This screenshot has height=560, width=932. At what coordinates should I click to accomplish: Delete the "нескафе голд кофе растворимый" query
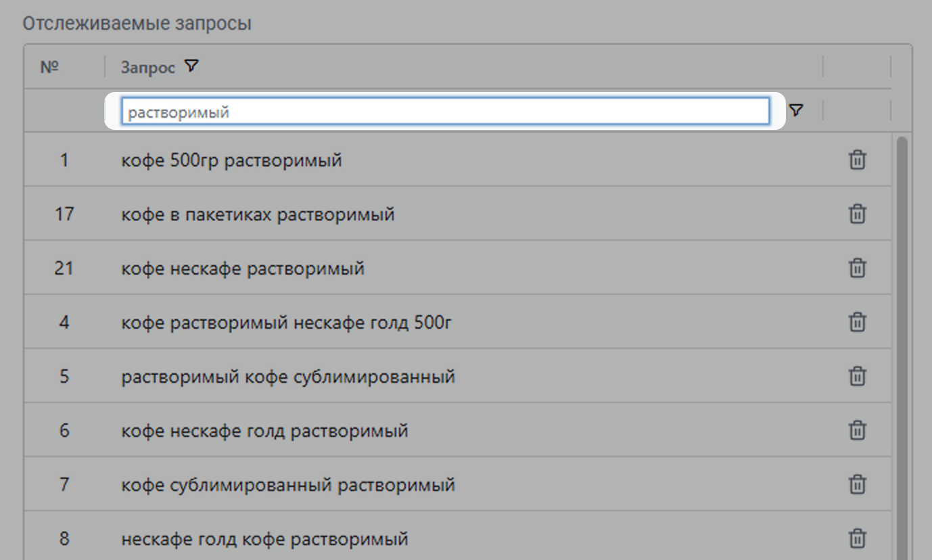tap(857, 538)
